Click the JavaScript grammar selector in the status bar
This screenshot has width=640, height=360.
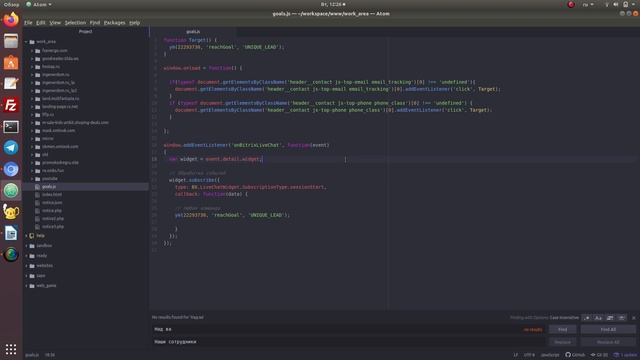550,355
